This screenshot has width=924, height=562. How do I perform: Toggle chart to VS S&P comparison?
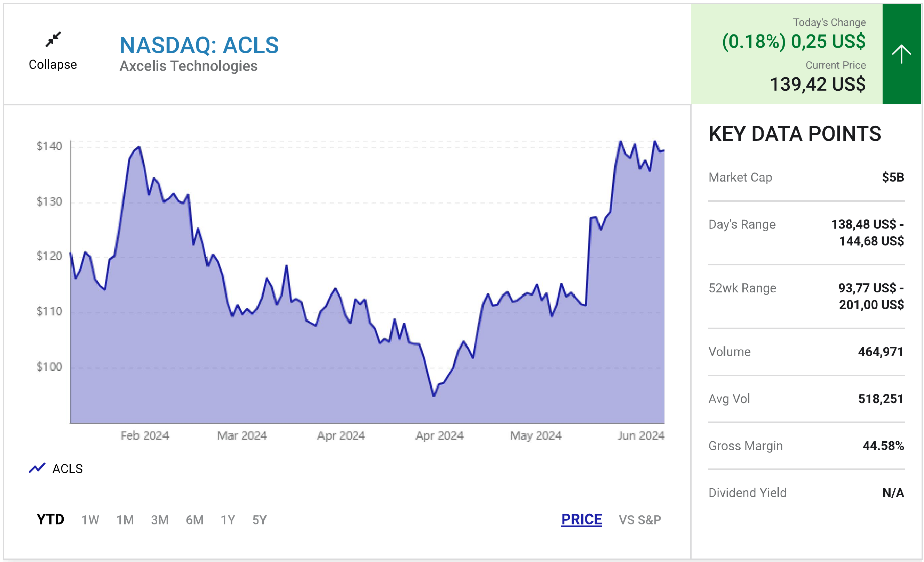pos(640,520)
